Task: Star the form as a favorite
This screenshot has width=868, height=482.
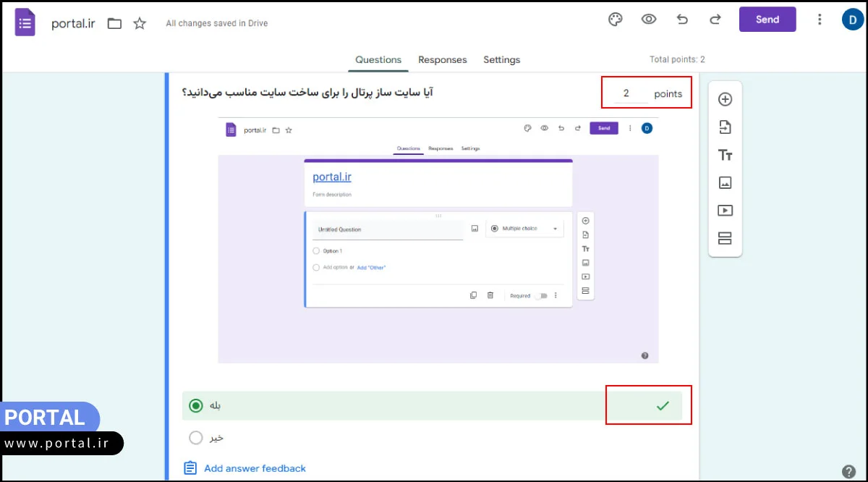Action: click(139, 22)
